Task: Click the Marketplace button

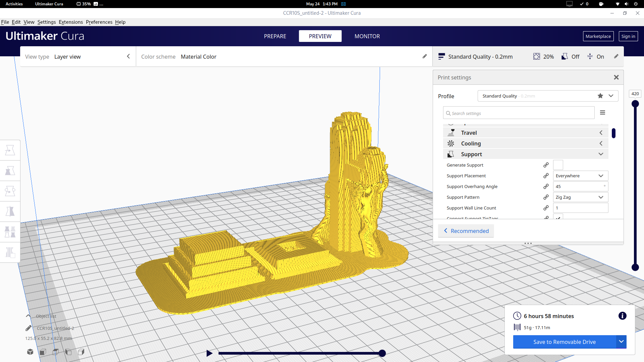Action: click(598, 36)
